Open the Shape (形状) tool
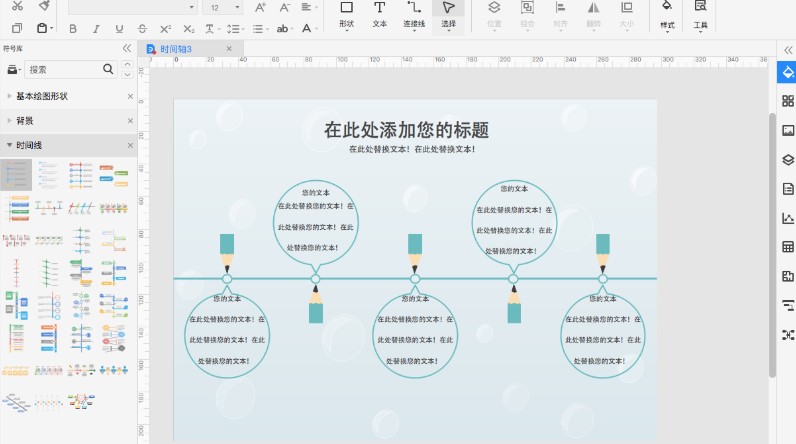This screenshot has width=796, height=444. 346,13
